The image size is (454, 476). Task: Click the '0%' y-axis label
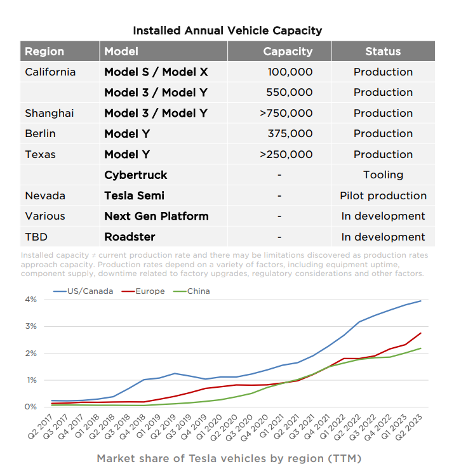pyautogui.click(x=30, y=407)
